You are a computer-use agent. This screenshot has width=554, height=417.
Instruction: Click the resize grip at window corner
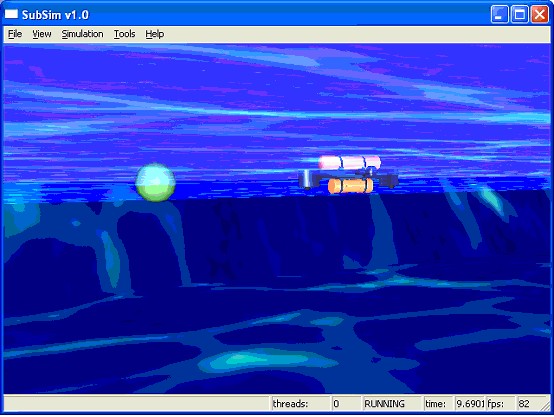546,406
